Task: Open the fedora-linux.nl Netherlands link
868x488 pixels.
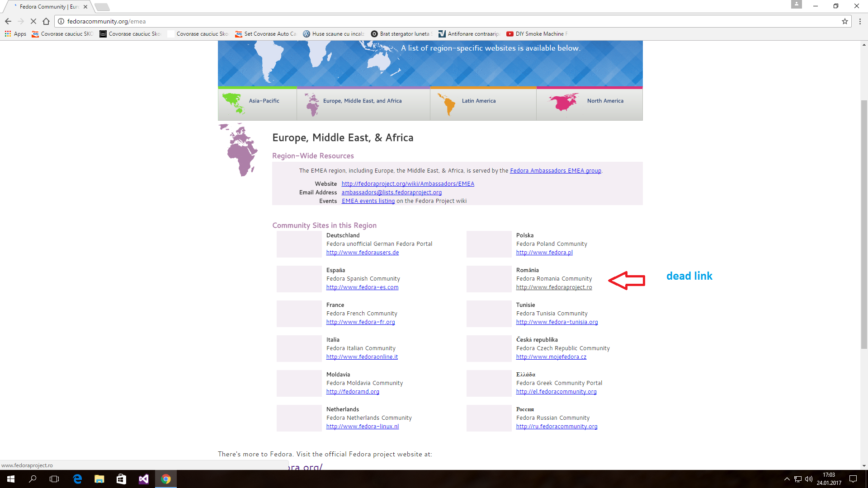Action: 363,427
